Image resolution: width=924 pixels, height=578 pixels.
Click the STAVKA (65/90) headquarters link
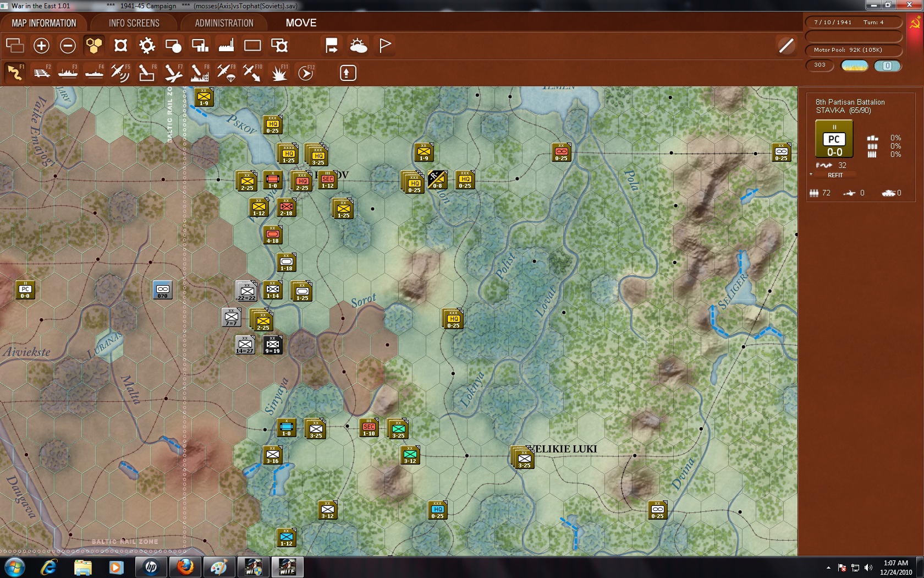coord(843,110)
